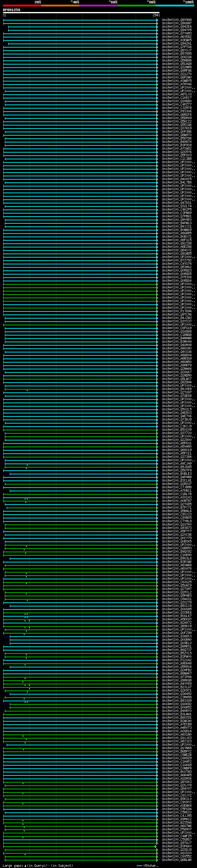197x868 pixels.
Task: Select the UniRef100_Q6BLW6 label at the bottom
Action: pos(176,860)
